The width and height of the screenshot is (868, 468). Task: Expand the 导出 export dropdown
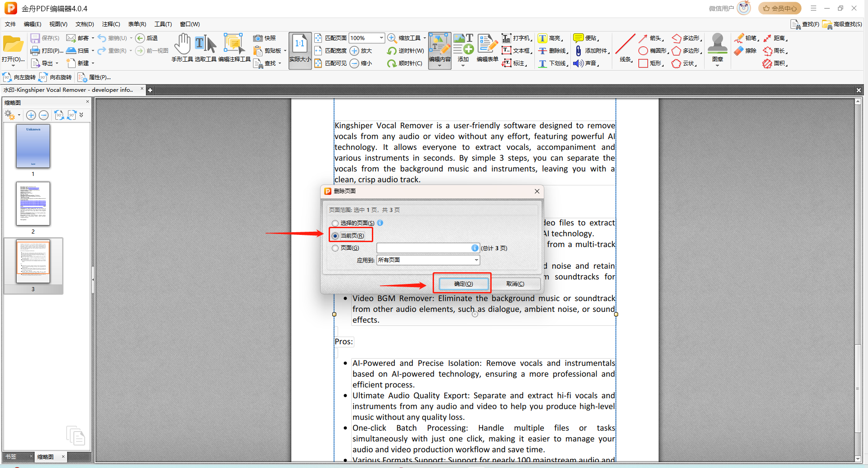(57, 63)
